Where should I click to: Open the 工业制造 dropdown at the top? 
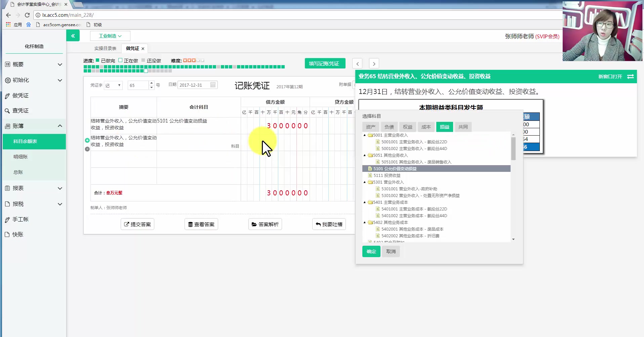pos(110,36)
